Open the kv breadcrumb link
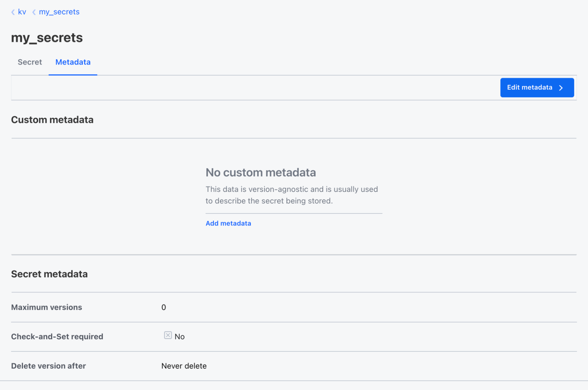 pyautogui.click(x=22, y=12)
